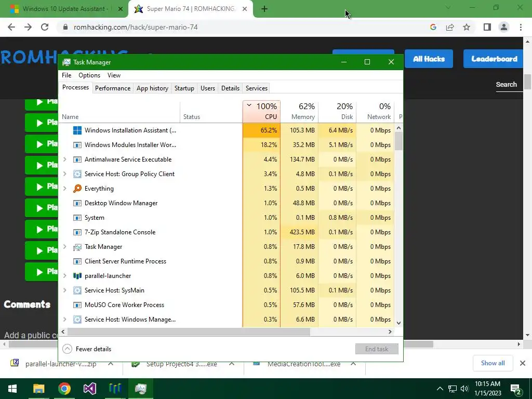Image resolution: width=532 pixels, height=399 pixels.
Task: Bookmark this page with star icon
Action: (467, 27)
